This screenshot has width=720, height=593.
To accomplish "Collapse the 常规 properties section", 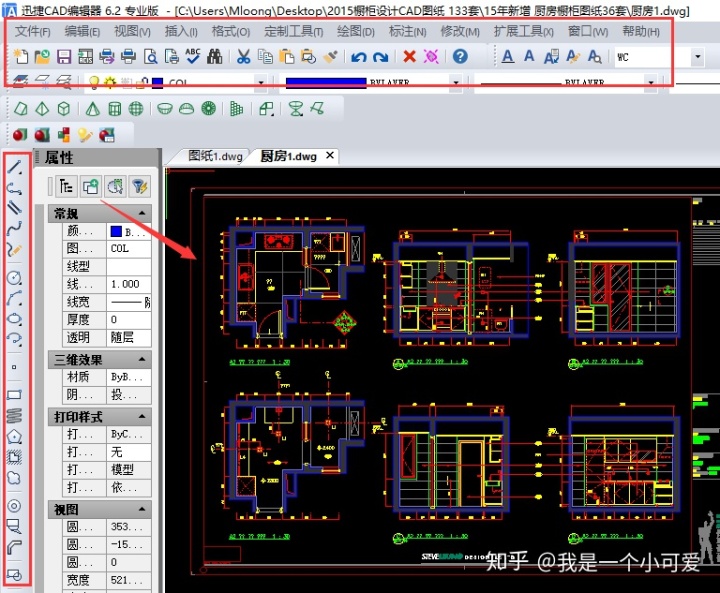I will click(142, 213).
